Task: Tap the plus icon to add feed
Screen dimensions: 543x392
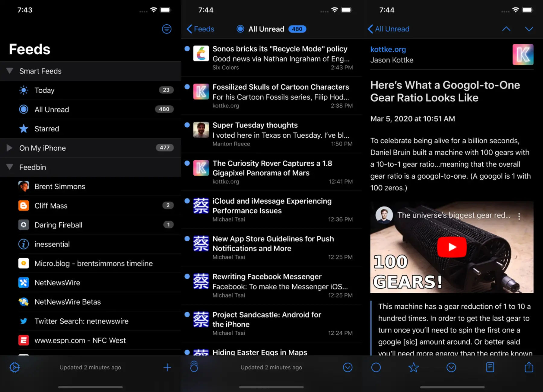Action: pyautogui.click(x=167, y=367)
